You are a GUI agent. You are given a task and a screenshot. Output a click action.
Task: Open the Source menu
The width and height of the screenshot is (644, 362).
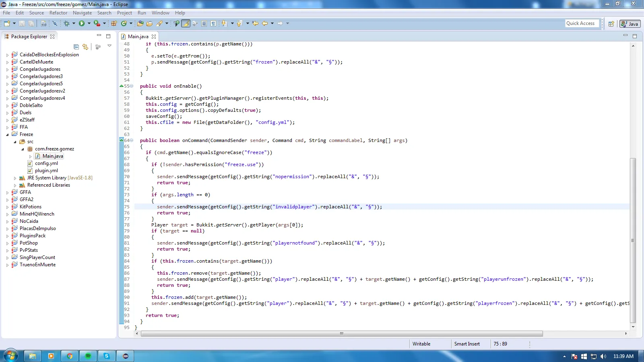coord(37,13)
